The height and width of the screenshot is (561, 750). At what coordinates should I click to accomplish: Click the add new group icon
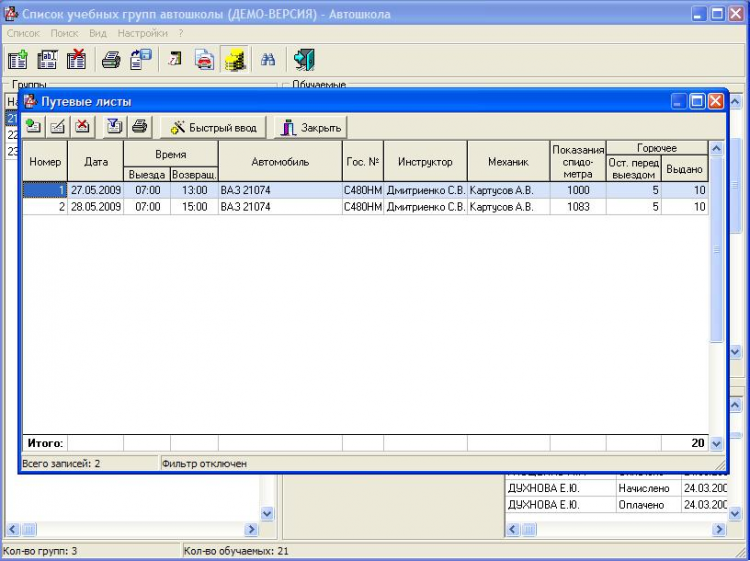tap(18, 60)
